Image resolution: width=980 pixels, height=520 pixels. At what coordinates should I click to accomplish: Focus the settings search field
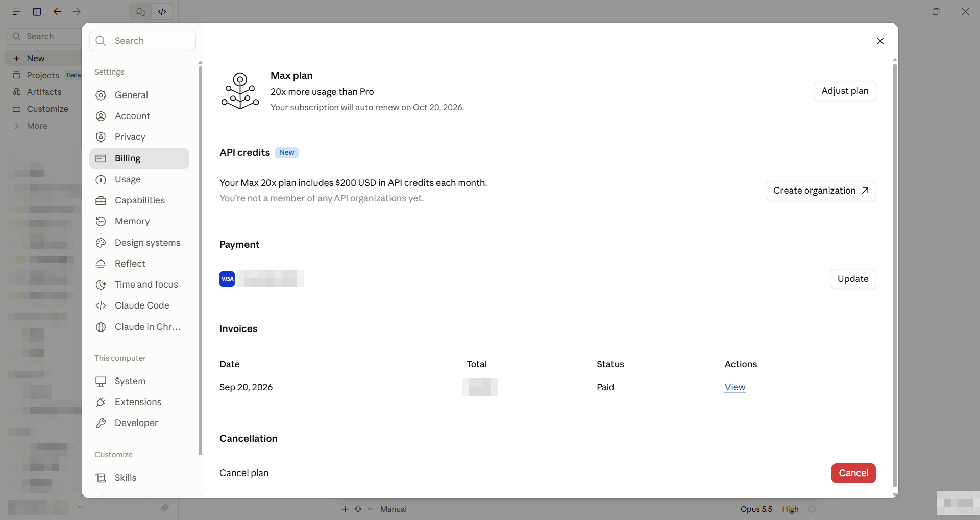coord(142,41)
